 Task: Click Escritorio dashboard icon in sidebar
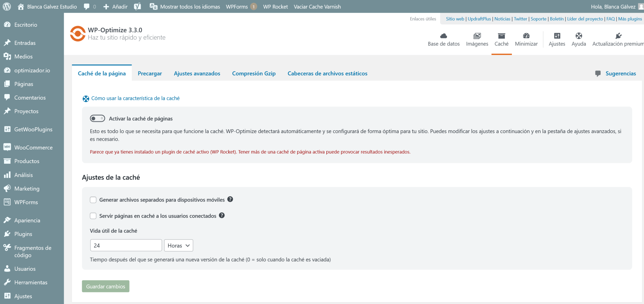7,24
